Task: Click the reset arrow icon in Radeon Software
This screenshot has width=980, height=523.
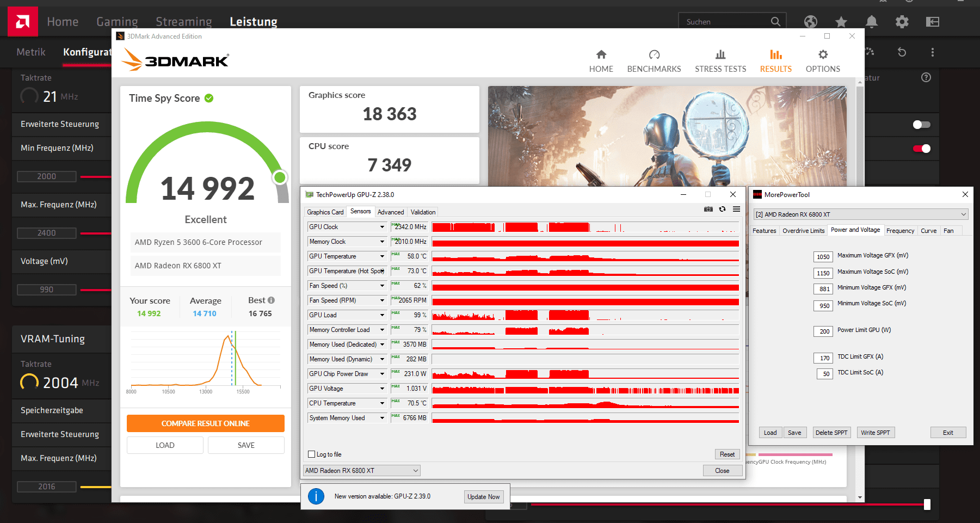Action: [x=902, y=52]
